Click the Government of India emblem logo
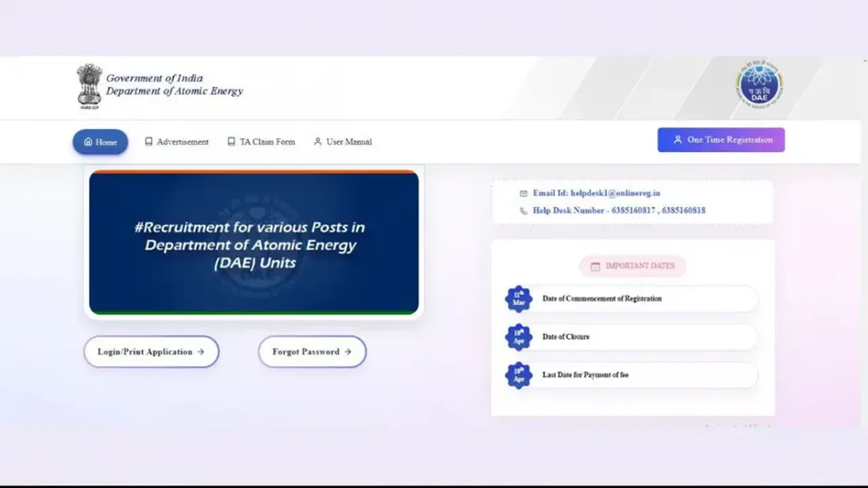Screen dimensions: 868x488 (x=89, y=86)
